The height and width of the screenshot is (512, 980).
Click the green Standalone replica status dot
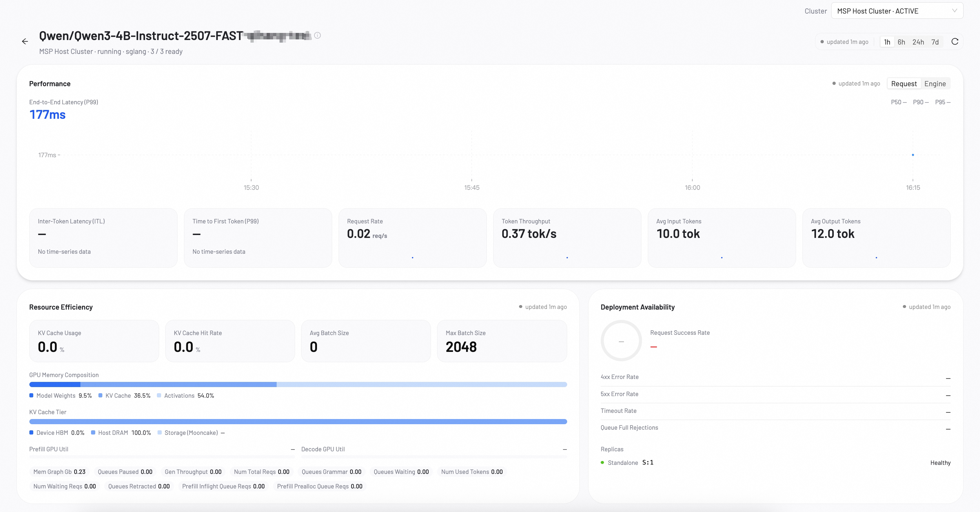pyautogui.click(x=602, y=463)
